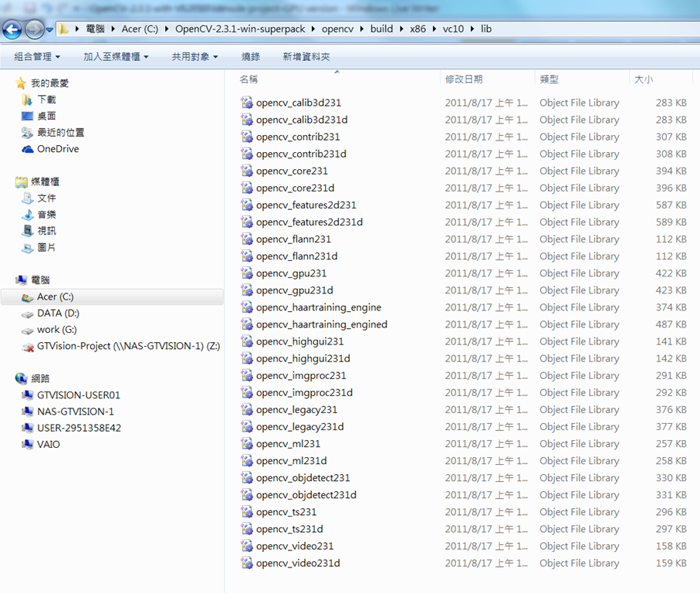Open the 共用對象 (Share with) menu
The image size is (700, 593).
(195, 56)
